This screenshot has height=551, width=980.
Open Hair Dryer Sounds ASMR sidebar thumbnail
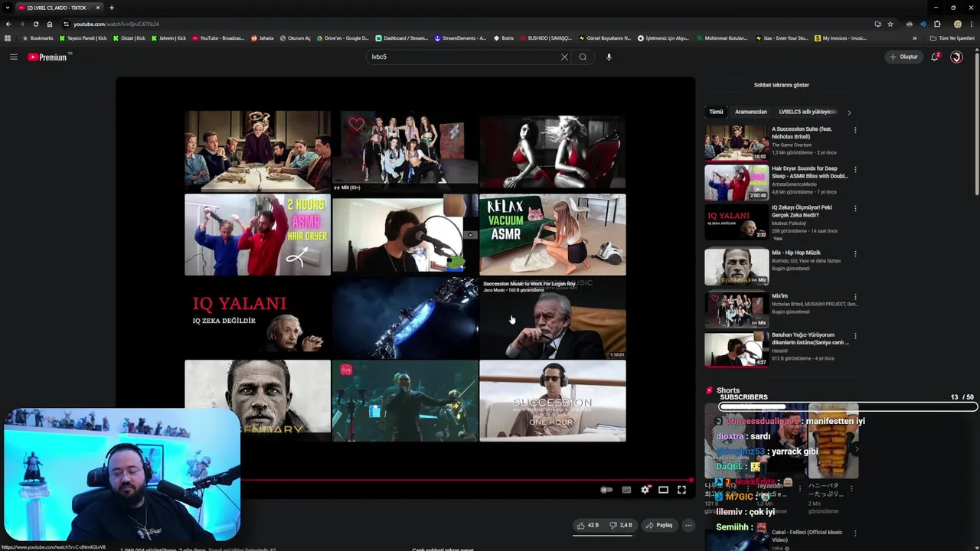point(737,182)
